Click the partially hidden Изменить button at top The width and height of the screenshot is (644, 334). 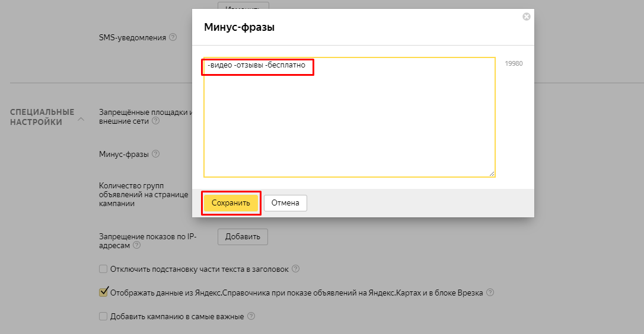(x=243, y=7)
